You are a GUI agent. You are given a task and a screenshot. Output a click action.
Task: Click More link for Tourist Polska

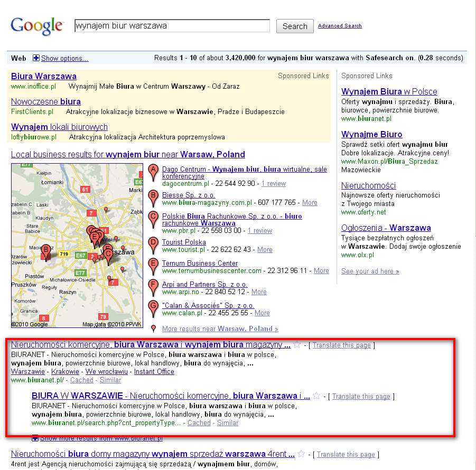pyautogui.click(x=265, y=250)
